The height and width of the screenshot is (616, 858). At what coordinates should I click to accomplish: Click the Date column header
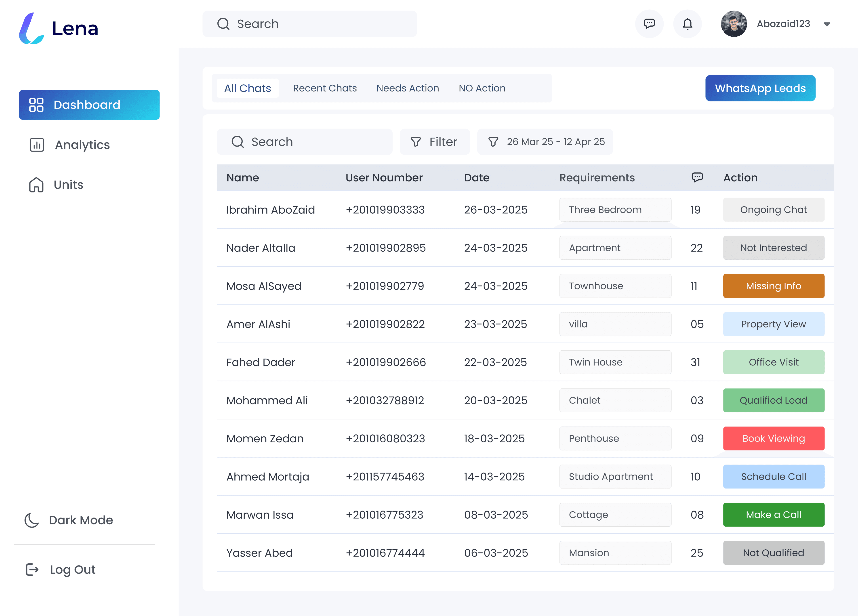[x=477, y=177]
